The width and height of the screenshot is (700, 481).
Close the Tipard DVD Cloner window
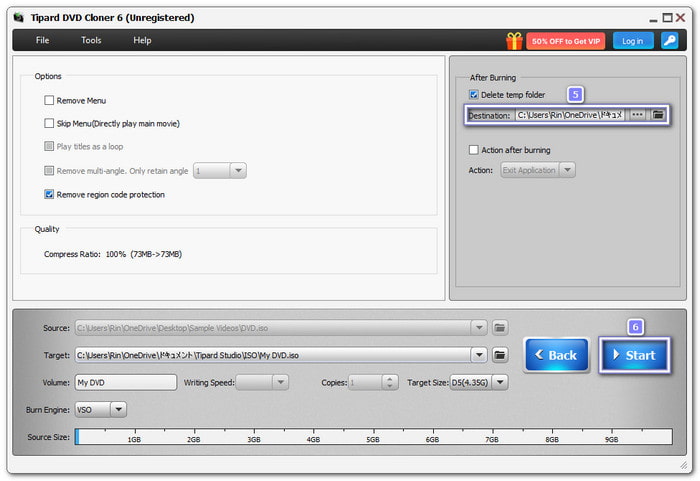pyautogui.click(x=680, y=18)
